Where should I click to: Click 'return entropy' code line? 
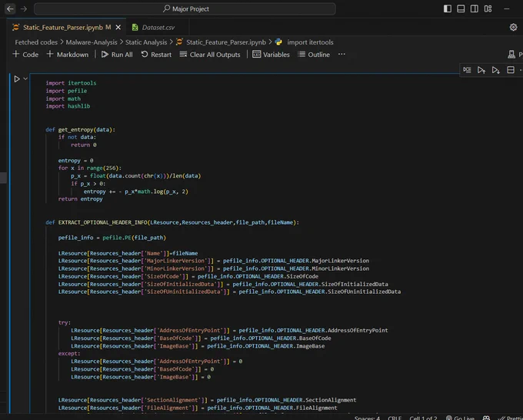(x=81, y=198)
